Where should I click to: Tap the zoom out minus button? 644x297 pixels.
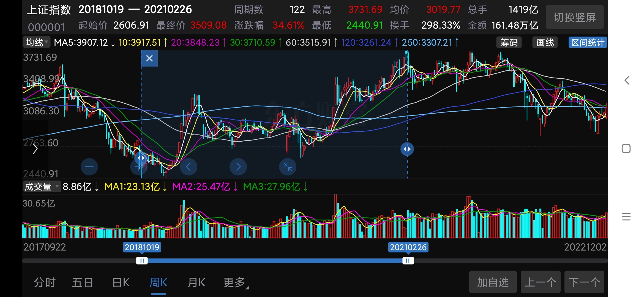(89, 167)
